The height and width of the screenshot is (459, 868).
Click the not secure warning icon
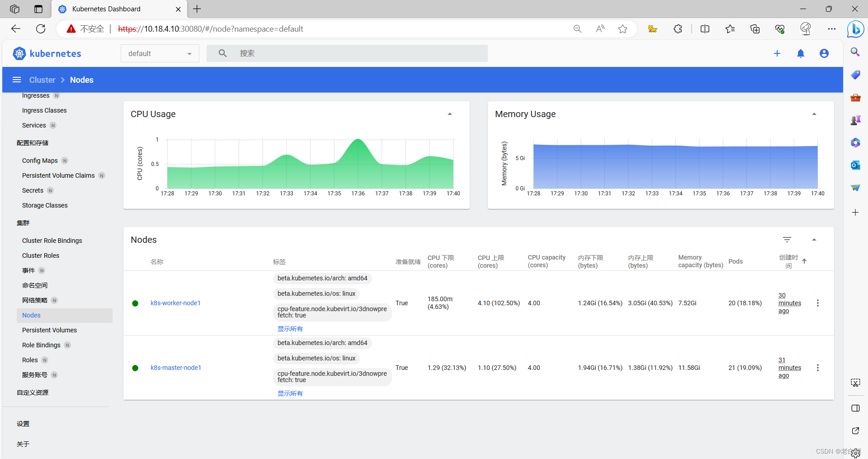click(x=71, y=29)
